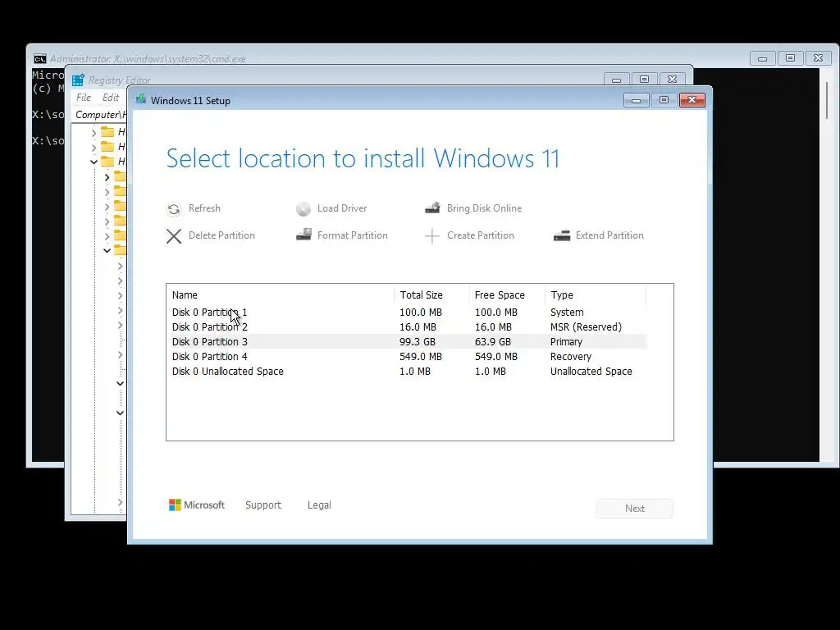Click the 99.3 GB total size cell
840x630 pixels.
click(418, 342)
